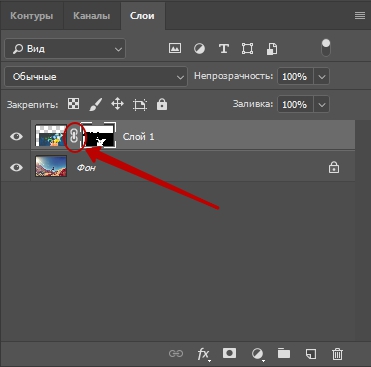
Task: Create new adjustment layer icon
Action: pyautogui.click(x=257, y=354)
